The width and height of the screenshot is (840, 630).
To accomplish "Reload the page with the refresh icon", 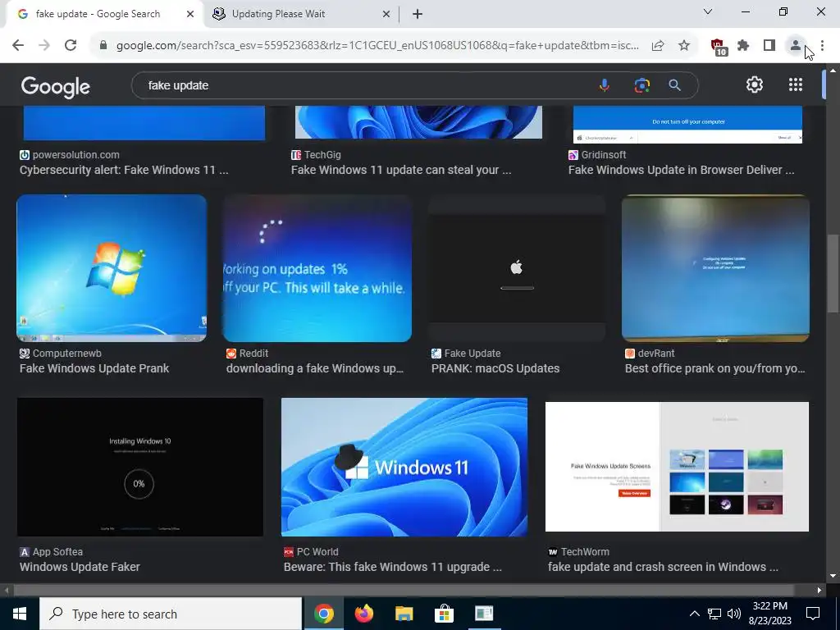I will 71,46.
